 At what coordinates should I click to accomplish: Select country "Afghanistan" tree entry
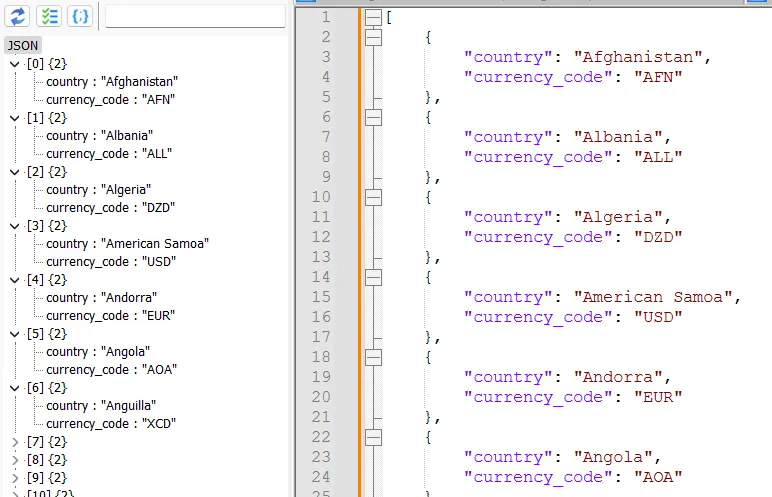click(112, 82)
